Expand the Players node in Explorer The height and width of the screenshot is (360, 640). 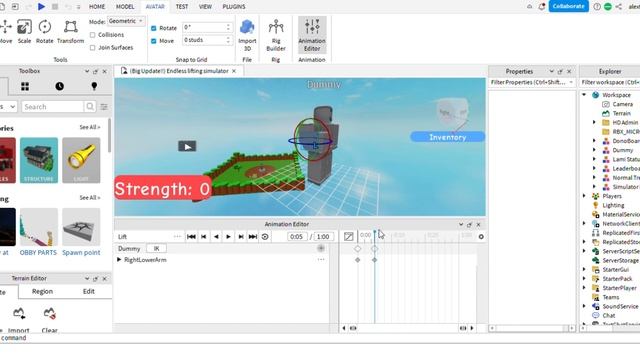point(584,196)
